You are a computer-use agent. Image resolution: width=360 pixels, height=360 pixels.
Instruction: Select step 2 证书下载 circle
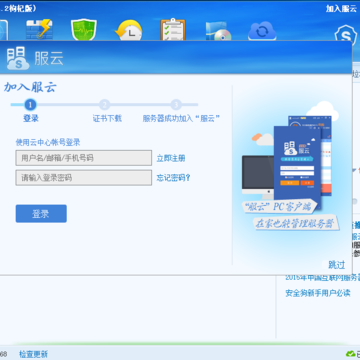pos(104,105)
